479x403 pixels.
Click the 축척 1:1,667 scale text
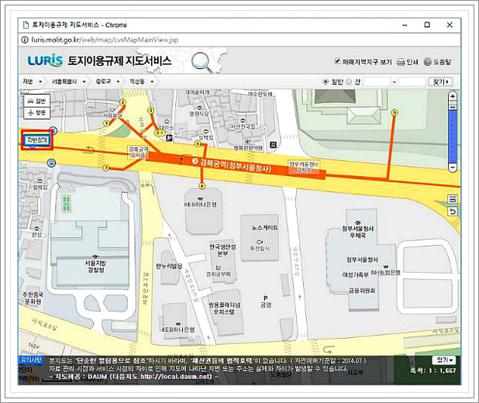click(x=434, y=371)
